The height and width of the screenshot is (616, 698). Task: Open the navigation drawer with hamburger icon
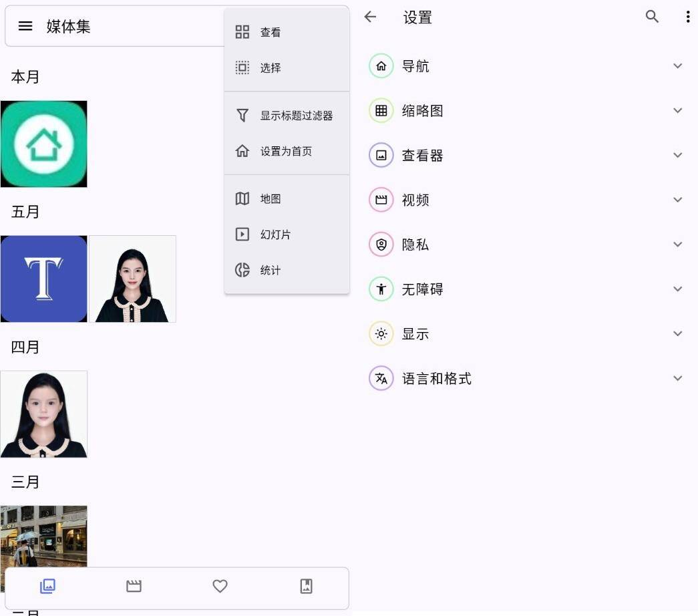(25, 26)
